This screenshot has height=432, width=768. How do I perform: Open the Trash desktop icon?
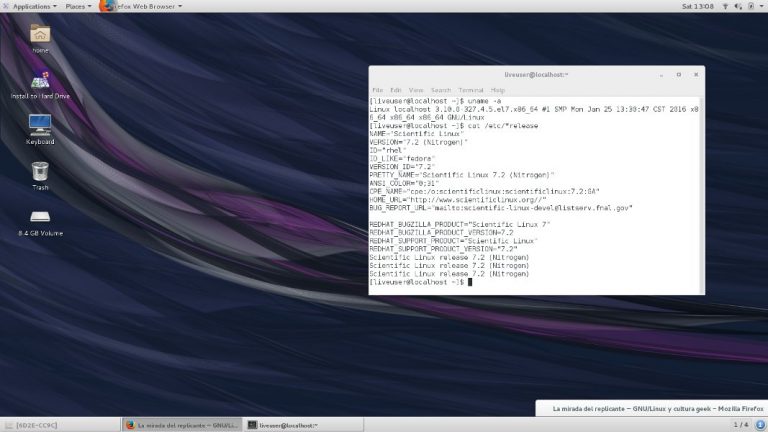(40, 172)
